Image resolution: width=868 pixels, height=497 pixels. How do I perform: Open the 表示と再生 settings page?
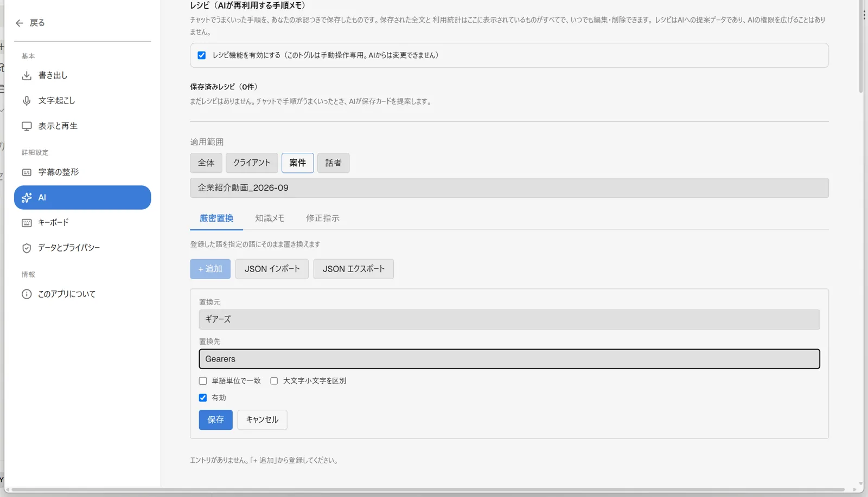click(x=82, y=126)
